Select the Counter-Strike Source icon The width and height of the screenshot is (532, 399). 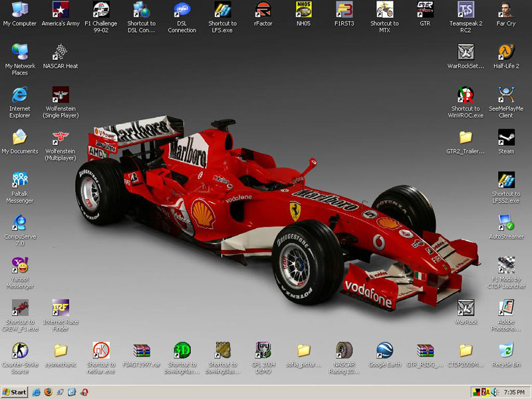pos(20,358)
